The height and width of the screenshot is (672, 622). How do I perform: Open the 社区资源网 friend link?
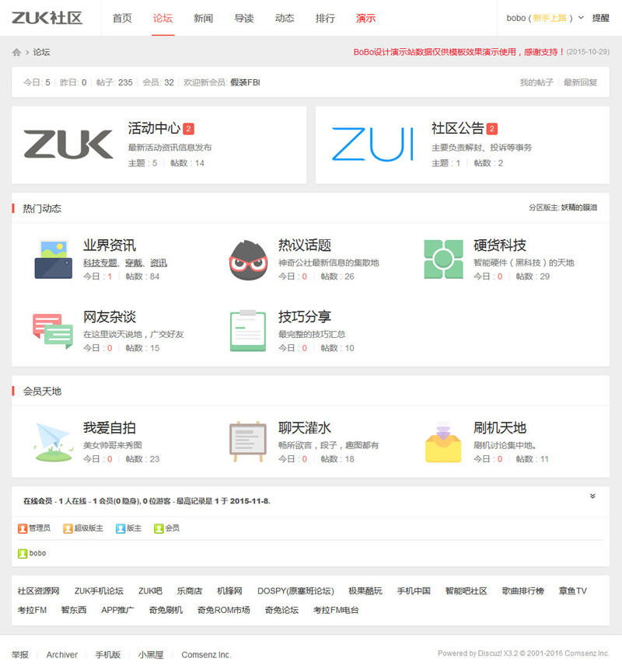[39, 591]
